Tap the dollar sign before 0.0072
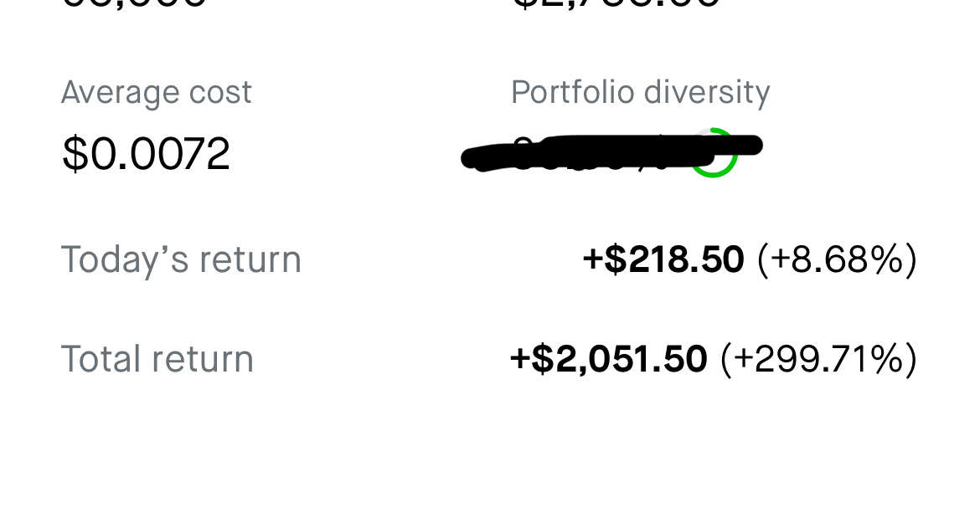This screenshot has height=513, width=980. pos(75,153)
